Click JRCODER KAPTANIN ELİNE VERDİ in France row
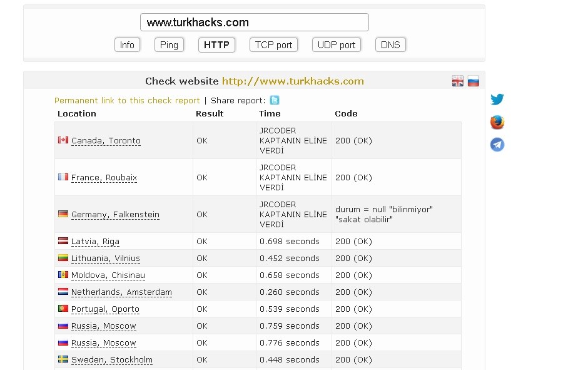588x370 pixels. pyautogui.click(x=293, y=177)
